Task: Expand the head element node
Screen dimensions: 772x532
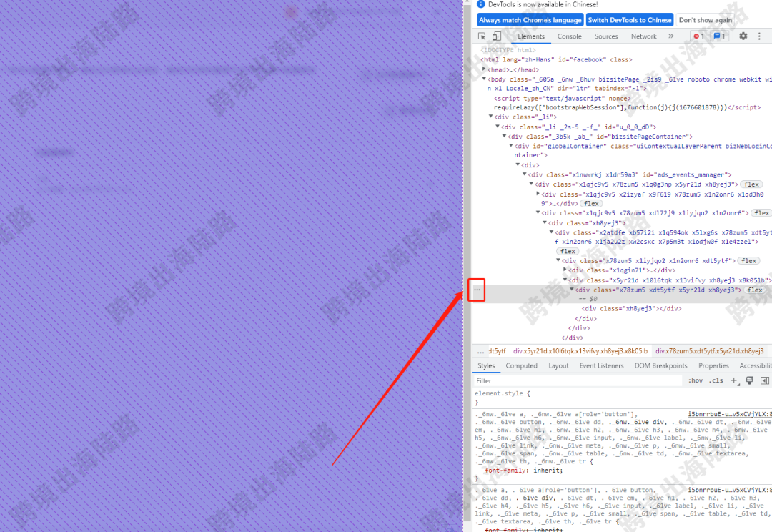Action: (x=484, y=69)
